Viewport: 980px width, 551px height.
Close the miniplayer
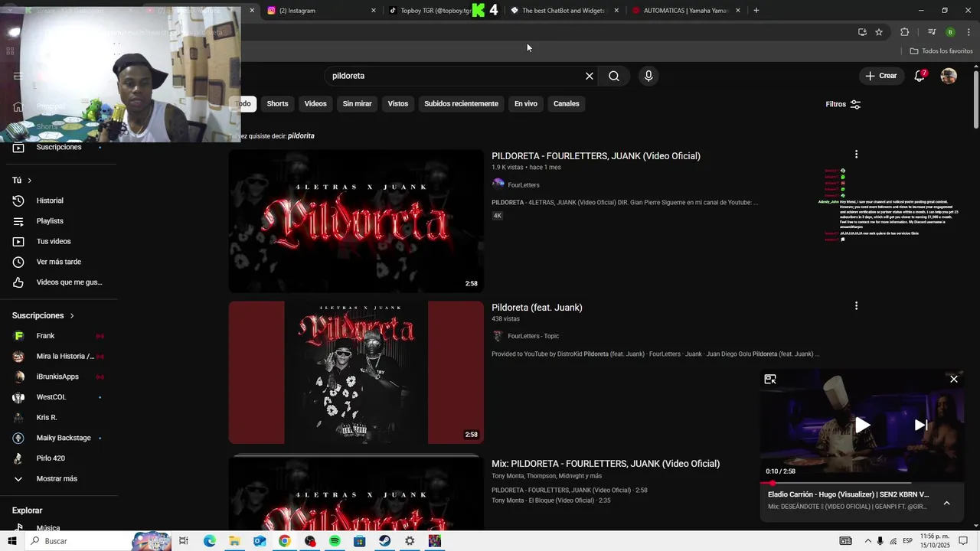(x=954, y=379)
